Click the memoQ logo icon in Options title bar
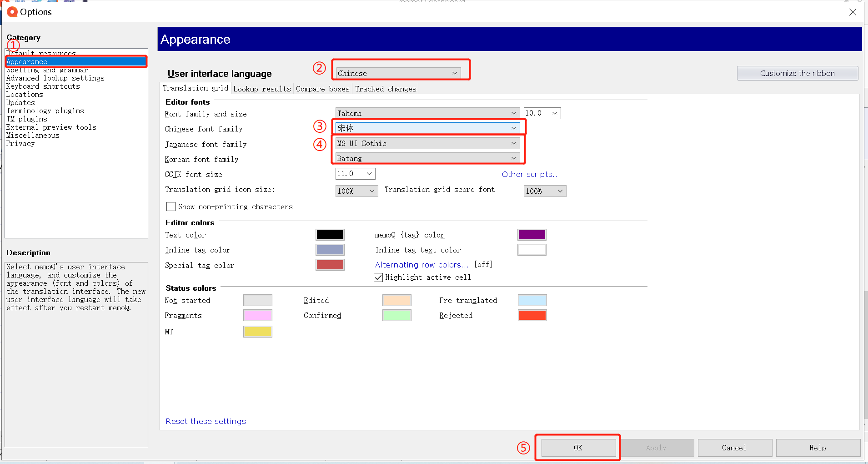The height and width of the screenshot is (464, 868). [12, 12]
